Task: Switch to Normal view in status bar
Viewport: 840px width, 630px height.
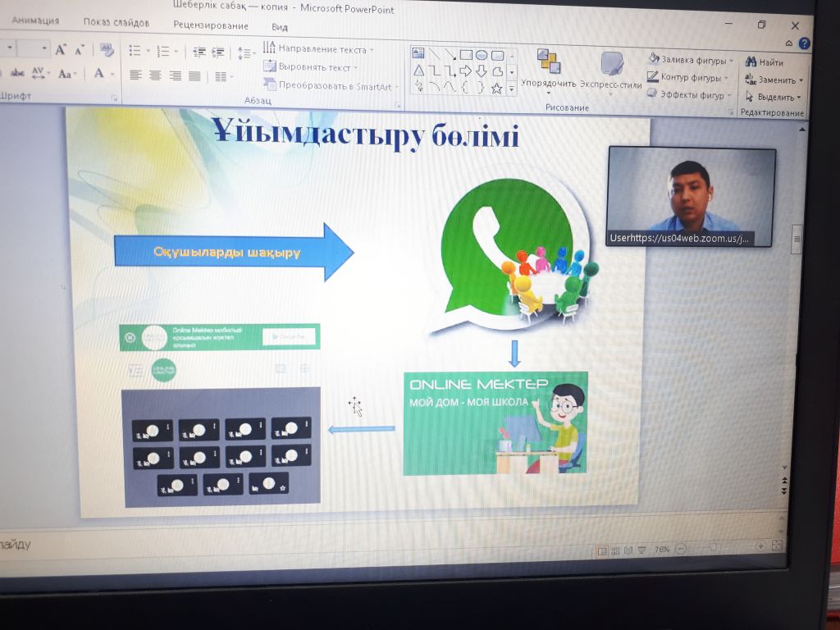Action: tap(602, 550)
